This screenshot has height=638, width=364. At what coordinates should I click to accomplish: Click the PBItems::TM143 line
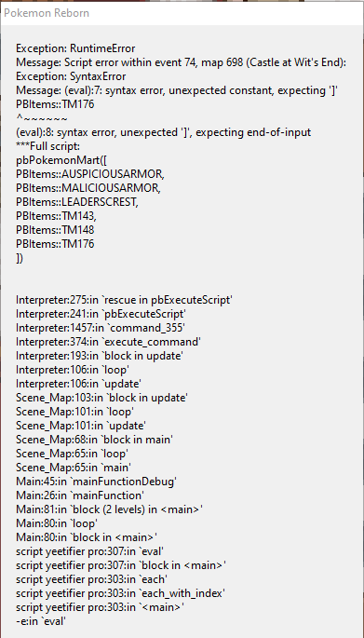click(x=56, y=216)
